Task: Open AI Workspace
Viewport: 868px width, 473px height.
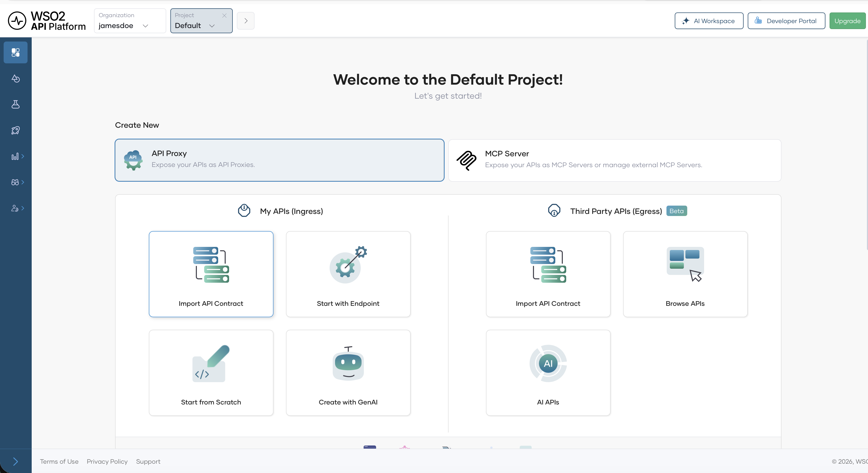Action: click(709, 21)
